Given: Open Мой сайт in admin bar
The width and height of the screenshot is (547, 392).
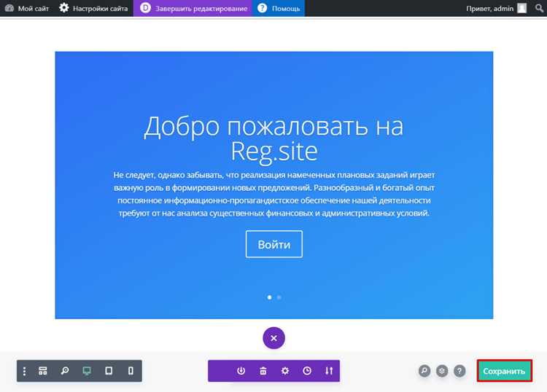Looking at the screenshot, I should [27, 8].
